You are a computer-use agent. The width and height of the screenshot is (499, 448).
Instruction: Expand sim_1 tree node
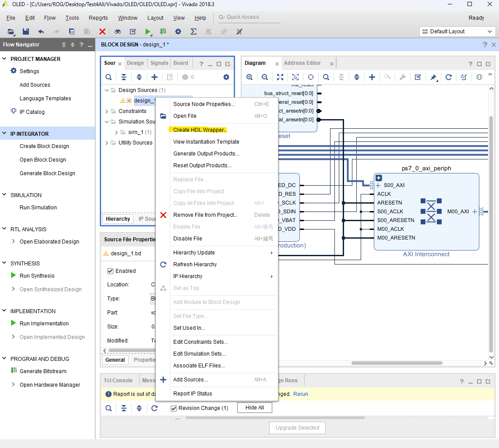[116, 132]
